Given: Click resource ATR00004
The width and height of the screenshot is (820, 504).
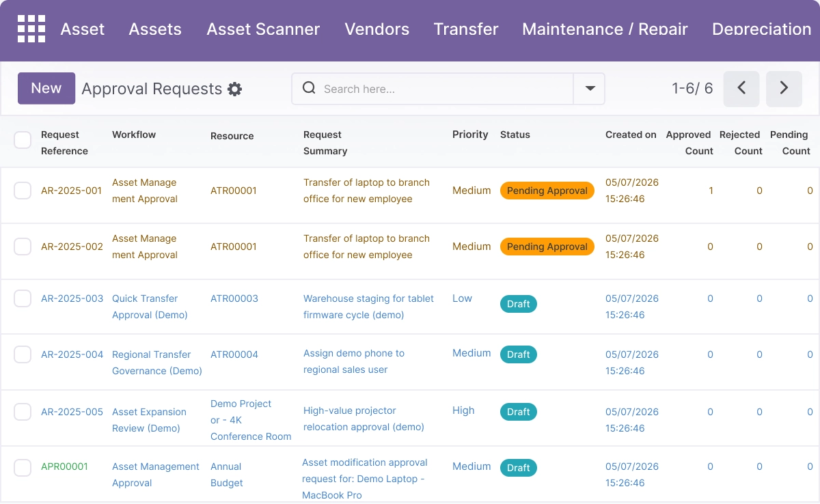Looking at the screenshot, I should tap(234, 354).
